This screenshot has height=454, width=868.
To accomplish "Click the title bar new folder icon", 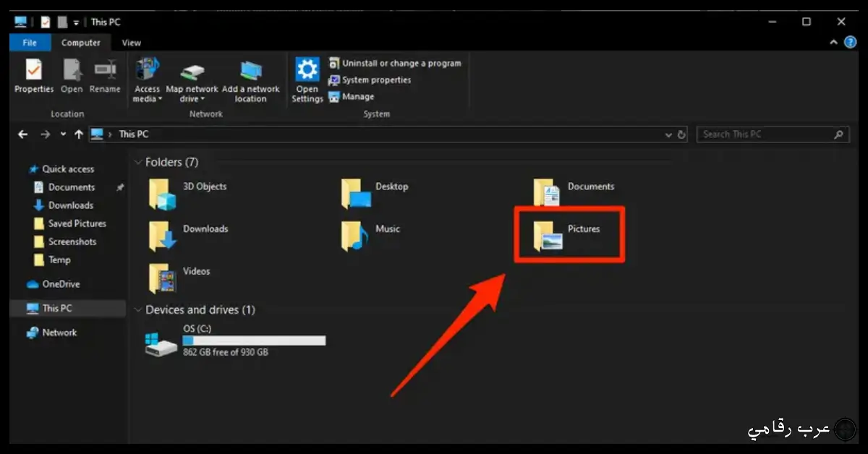I will coord(62,22).
